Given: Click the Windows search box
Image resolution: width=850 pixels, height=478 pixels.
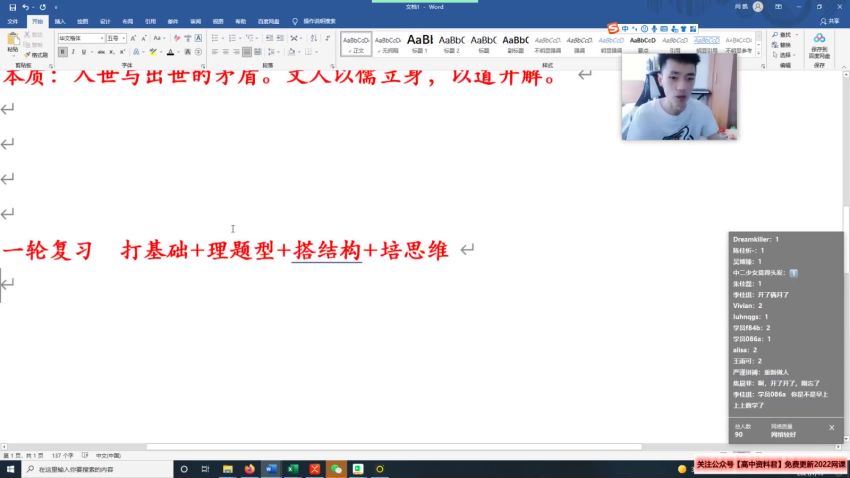Looking at the screenshot, I should 97,469.
